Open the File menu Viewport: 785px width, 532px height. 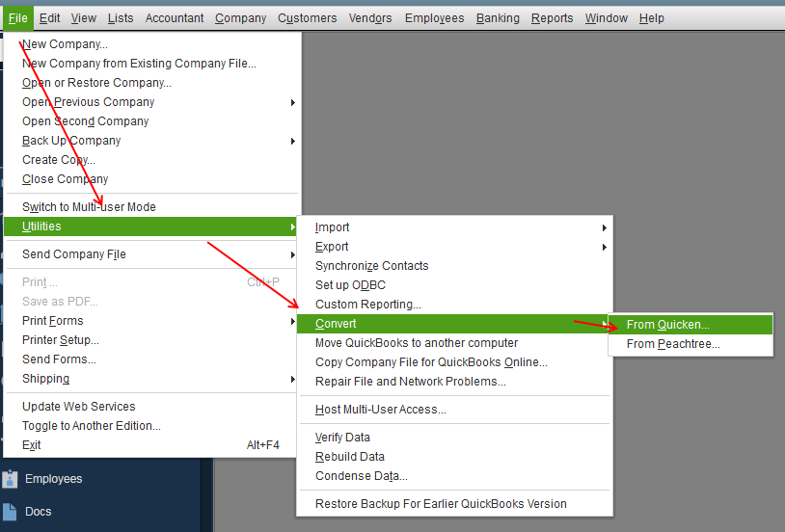pos(18,18)
